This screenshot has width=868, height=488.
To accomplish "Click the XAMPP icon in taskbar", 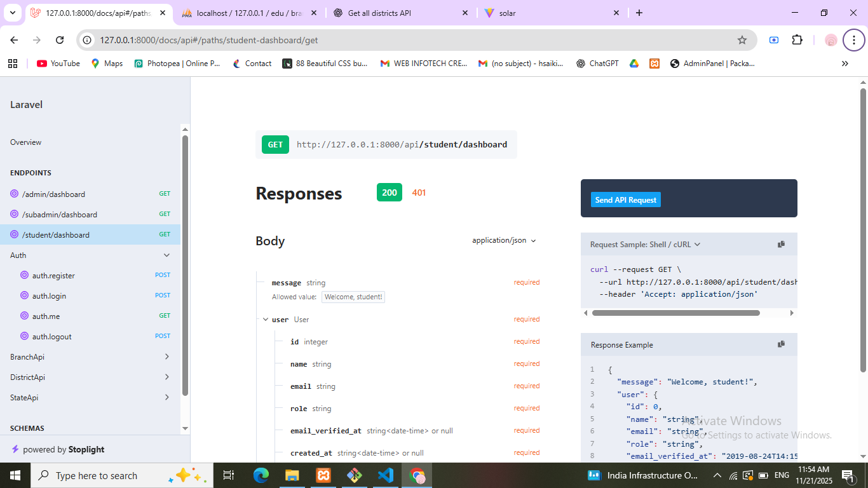I will [x=323, y=475].
